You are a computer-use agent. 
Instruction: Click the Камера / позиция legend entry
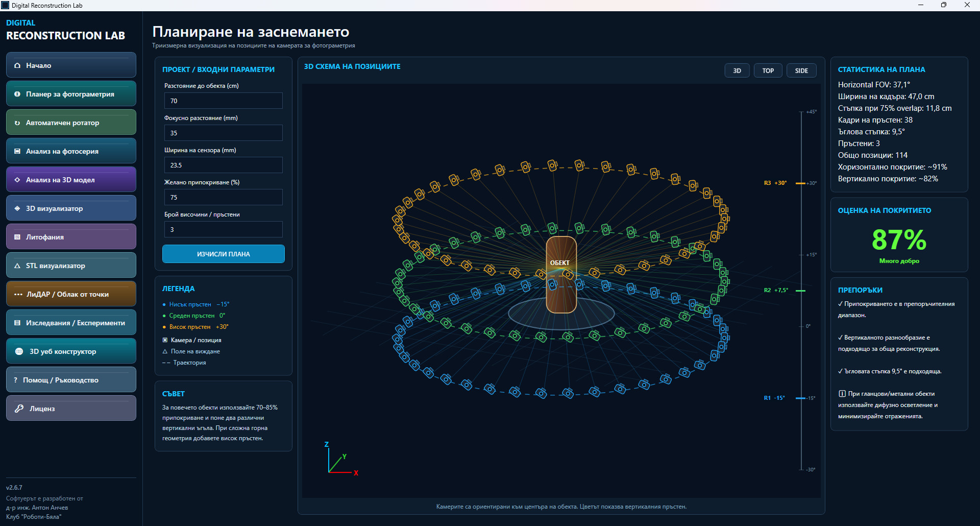192,340
